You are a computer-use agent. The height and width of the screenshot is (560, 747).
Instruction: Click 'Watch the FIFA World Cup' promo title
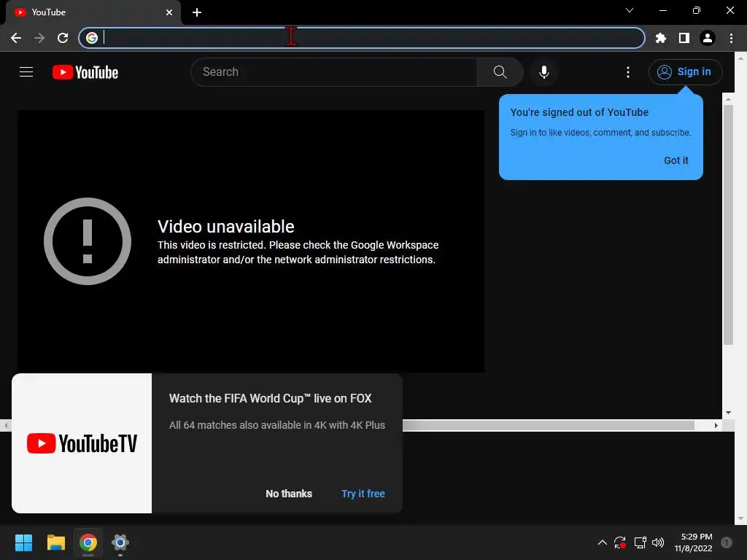[x=270, y=399]
